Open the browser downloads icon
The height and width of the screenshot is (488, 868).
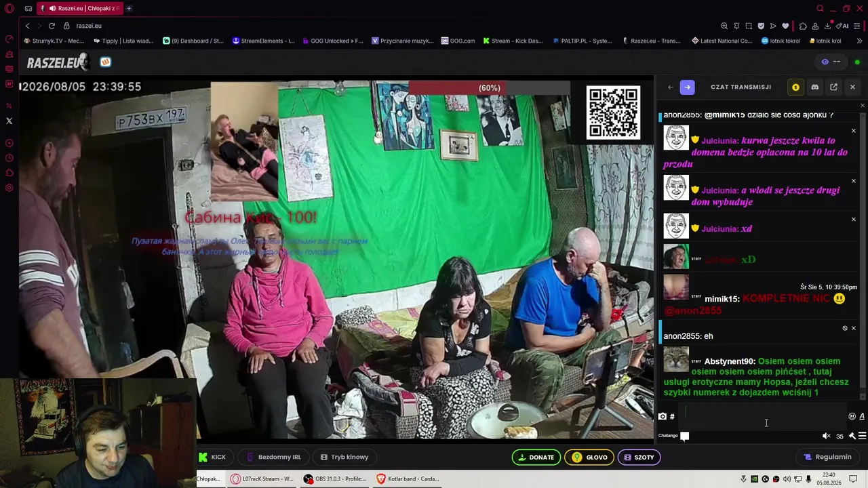tap(828, 26)
